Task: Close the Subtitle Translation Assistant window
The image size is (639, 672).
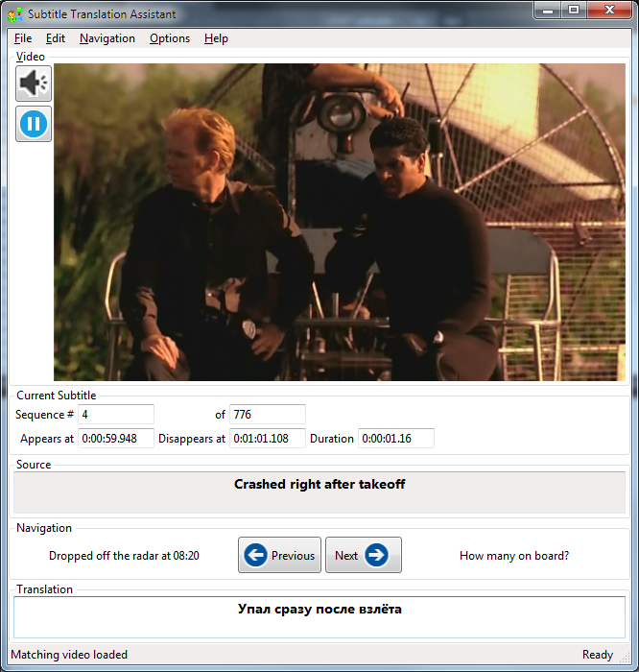Action: click(x=609, y=11)
